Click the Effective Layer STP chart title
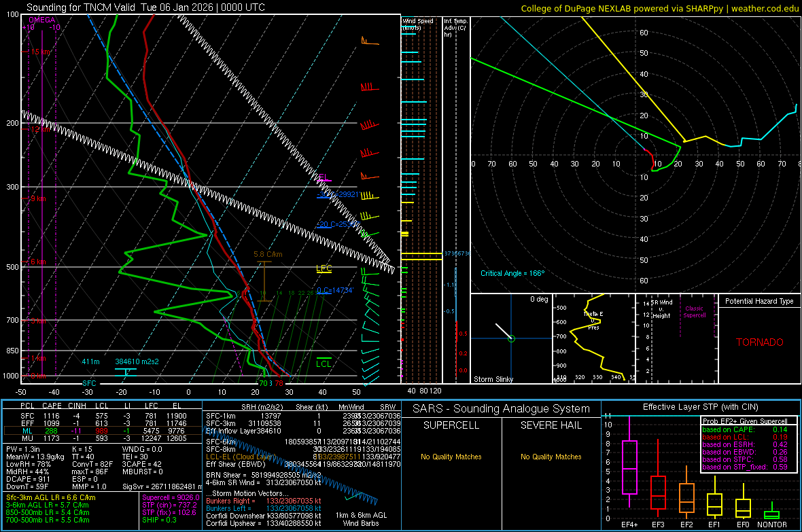This screenshot has height=532, width=802. (x=699, y=408)
